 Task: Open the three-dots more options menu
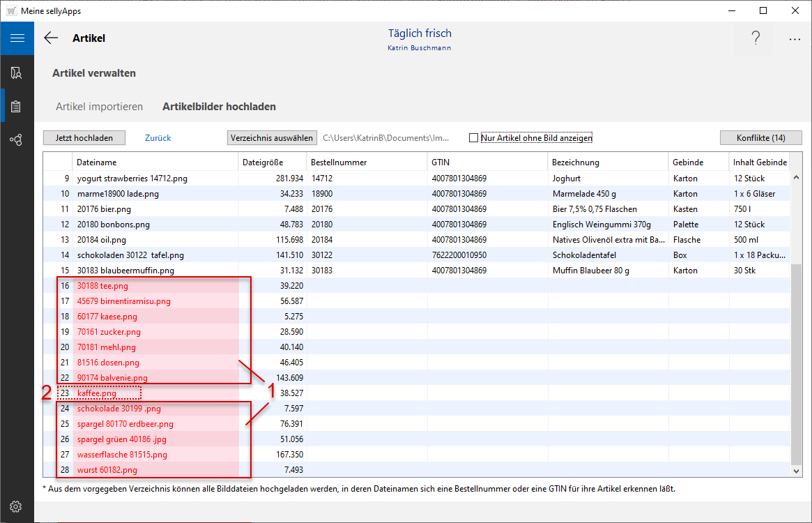click(795, 40)
